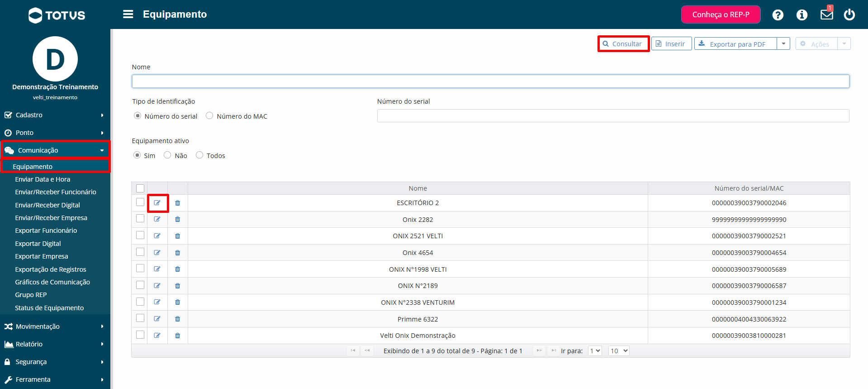Open the information icon in header
This screenshot has height=389, width=868.
pyautogui.click(x=802, y=15)
